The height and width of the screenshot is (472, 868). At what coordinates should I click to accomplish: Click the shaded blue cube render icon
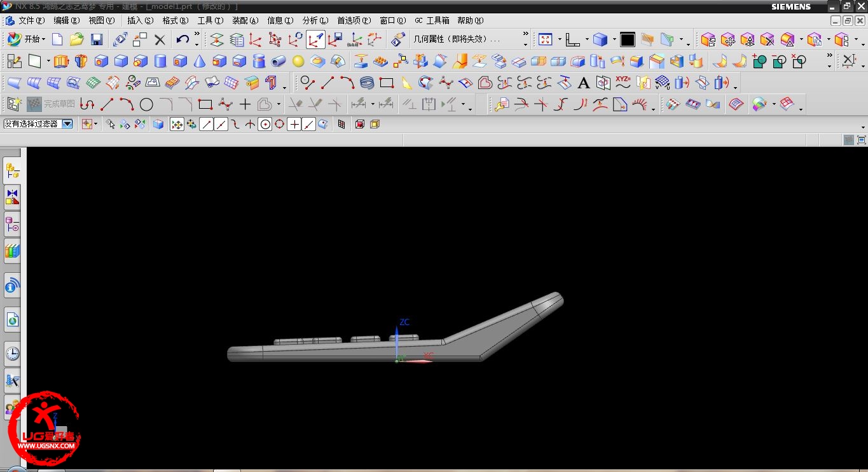pos(600,39)
